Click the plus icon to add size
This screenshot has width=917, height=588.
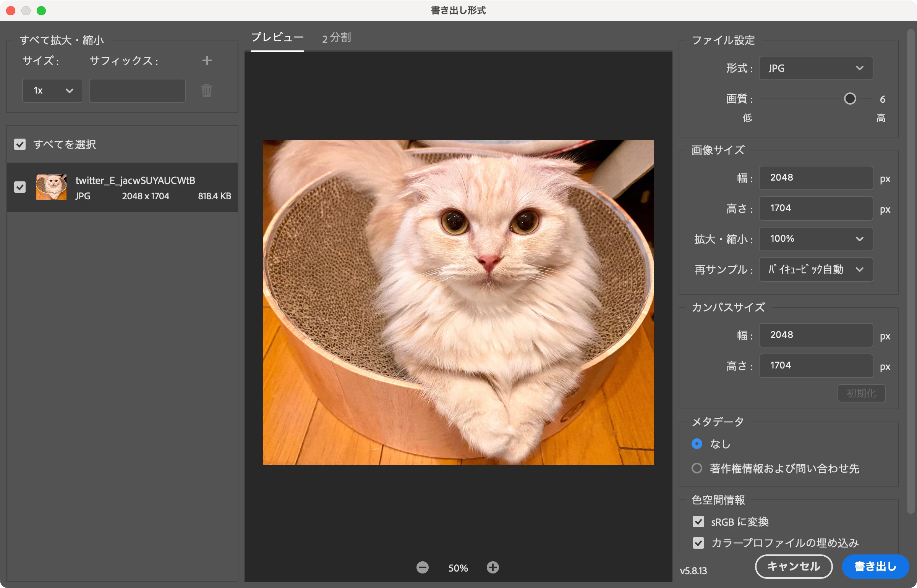(207, 60)
